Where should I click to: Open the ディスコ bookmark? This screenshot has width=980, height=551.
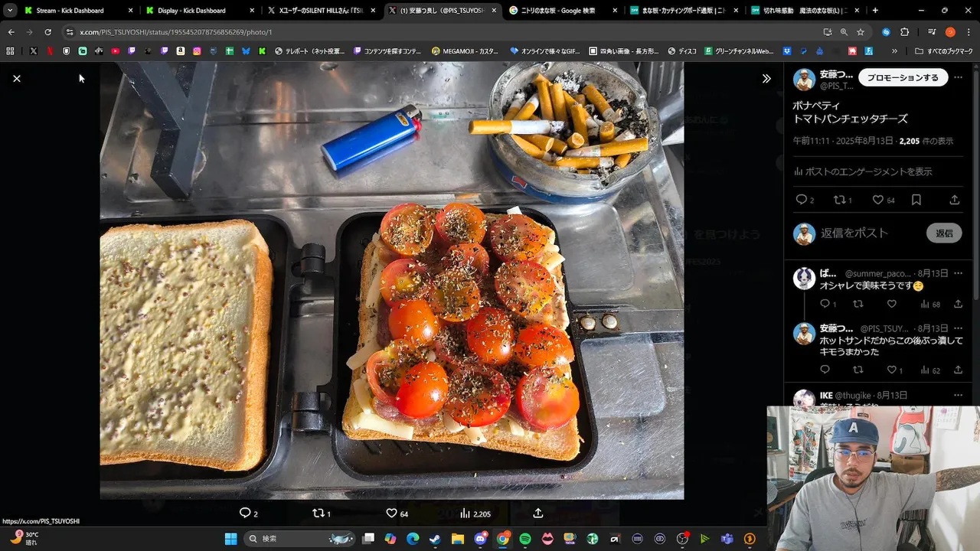pyautogui.click(x=681, y=51)
